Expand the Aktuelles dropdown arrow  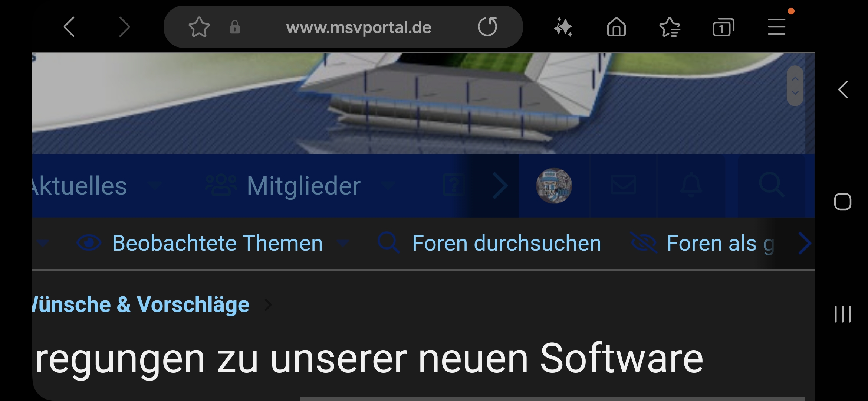(x=154, y=185)
